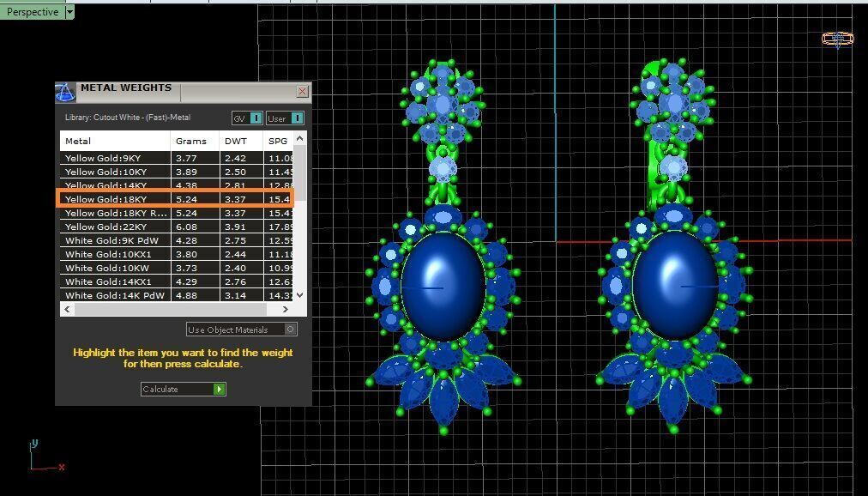This screenshot has width=868, height=496.
Task: Select the Yellow Gold:9KY row
Action: [x=177, y=158]
